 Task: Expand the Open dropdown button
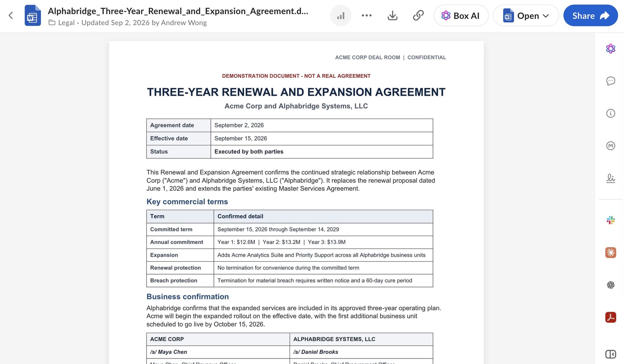[x=526, y=16]
